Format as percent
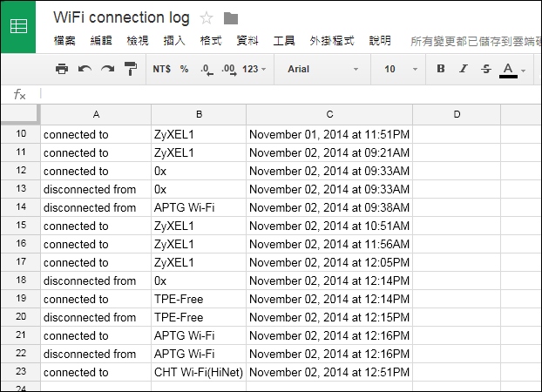The image size is (542, 392). (184, 69)
